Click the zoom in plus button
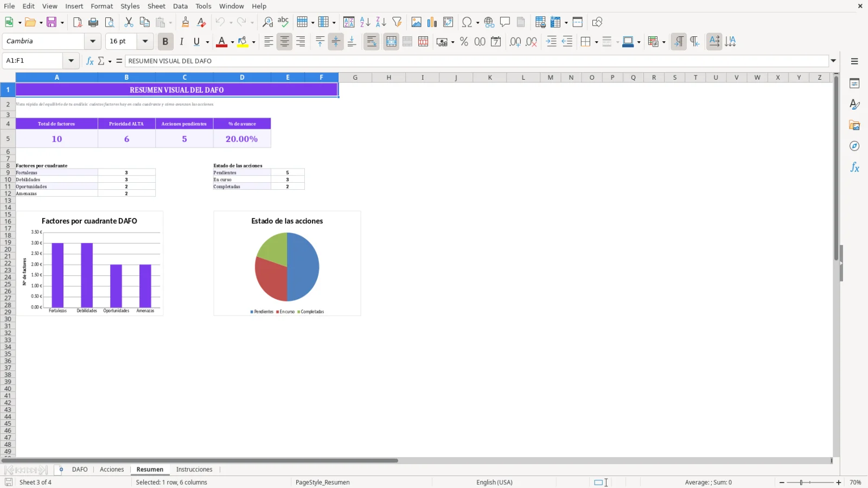 point(839,483)
